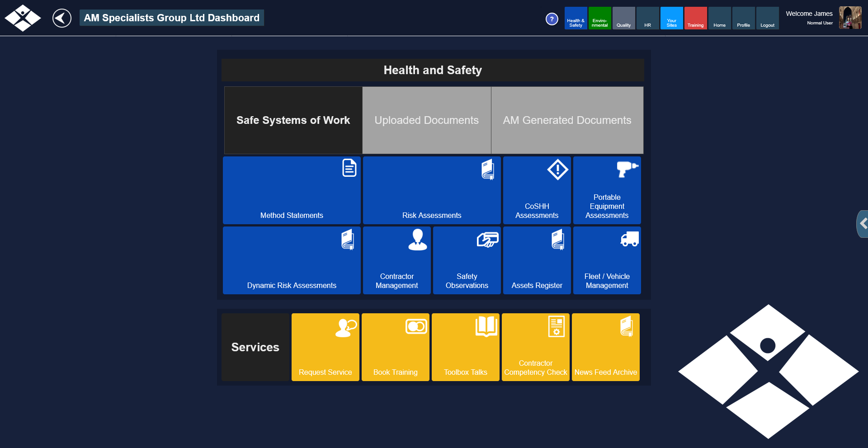868x448 pixels.
Task: Open Health & Safety in the top navigation
Action: click(576, 18)
